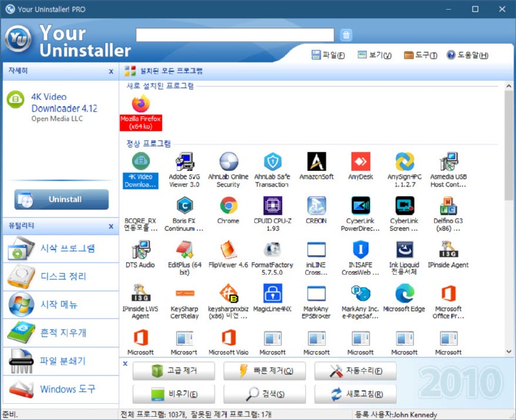
Task: Open 시작 메뉴 utility
Action: click(x=61, y=305)
